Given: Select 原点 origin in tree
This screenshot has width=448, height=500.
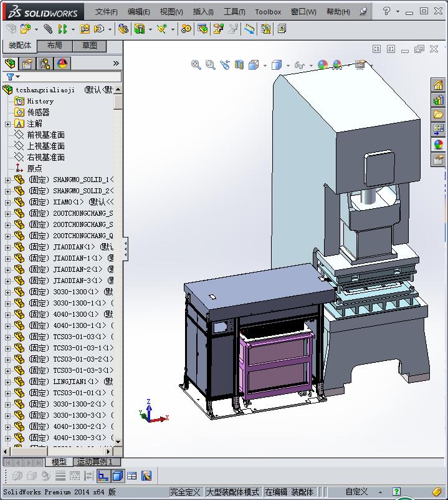Looking at the screenshot, I should tap(34, 169).
